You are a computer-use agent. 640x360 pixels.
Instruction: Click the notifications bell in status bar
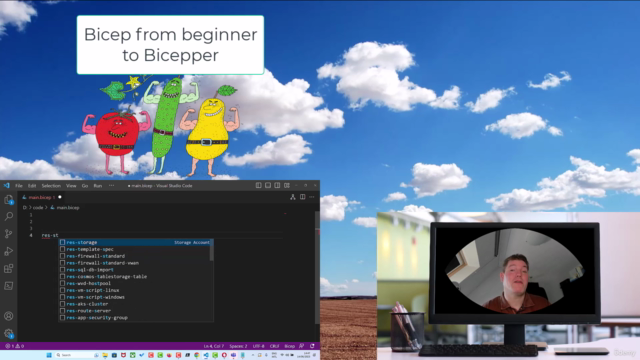(x=312, y=346)
